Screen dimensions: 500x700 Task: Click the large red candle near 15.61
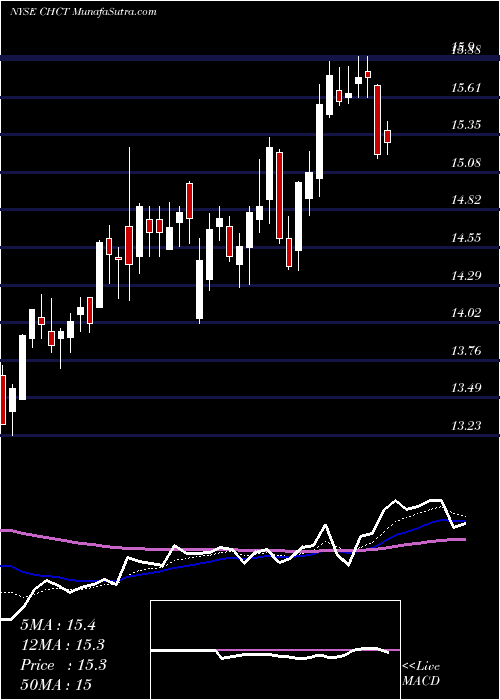coord(378,120)
